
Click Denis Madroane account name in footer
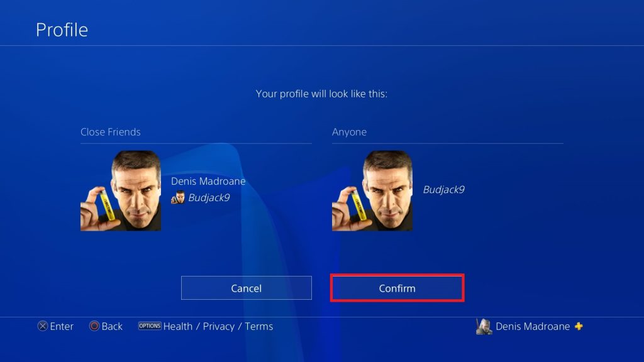point(533,326)
